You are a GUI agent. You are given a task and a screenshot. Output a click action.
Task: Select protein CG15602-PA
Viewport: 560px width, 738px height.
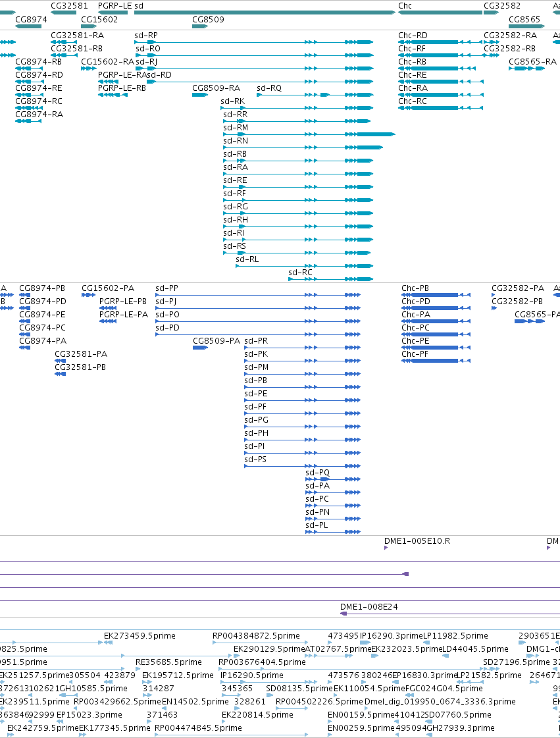click(88, 295)
